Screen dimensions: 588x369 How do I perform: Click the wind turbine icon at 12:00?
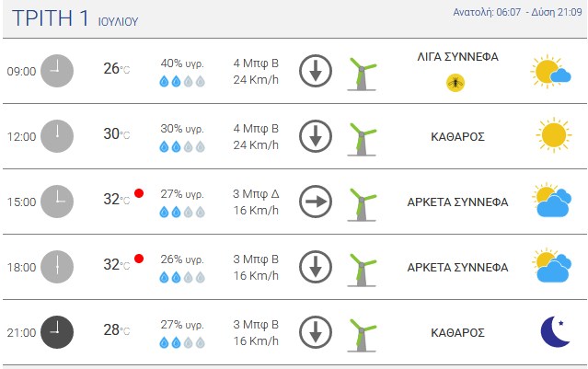coord(362,139)
